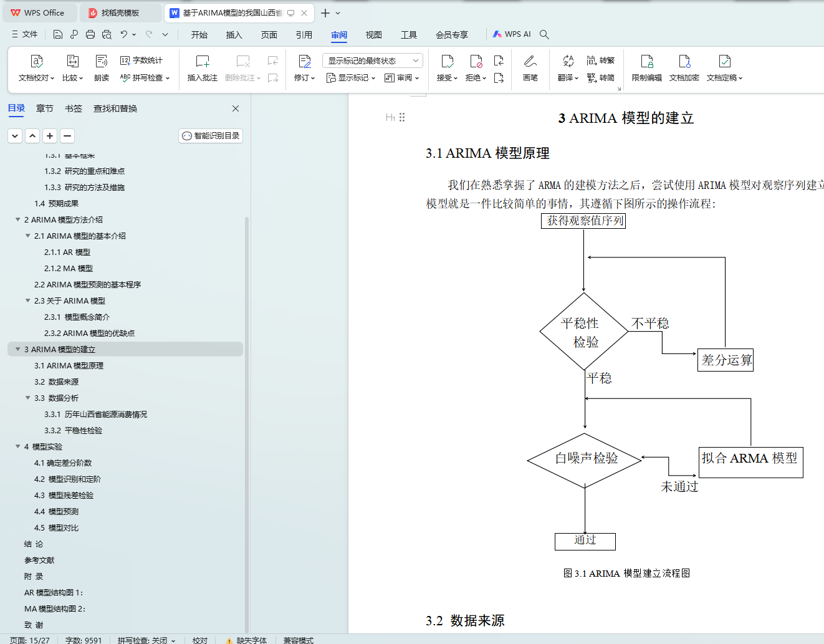
Task: Collapse the 2.1 ARIMA 模型的基本介绍 node
Action: [27, 236]
